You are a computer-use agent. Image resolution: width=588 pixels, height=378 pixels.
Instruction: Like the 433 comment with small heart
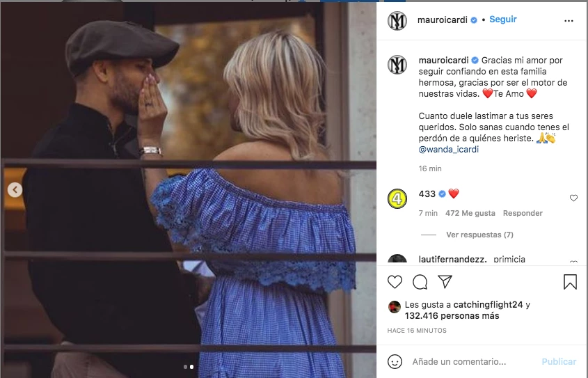click(x=573, y=198)
